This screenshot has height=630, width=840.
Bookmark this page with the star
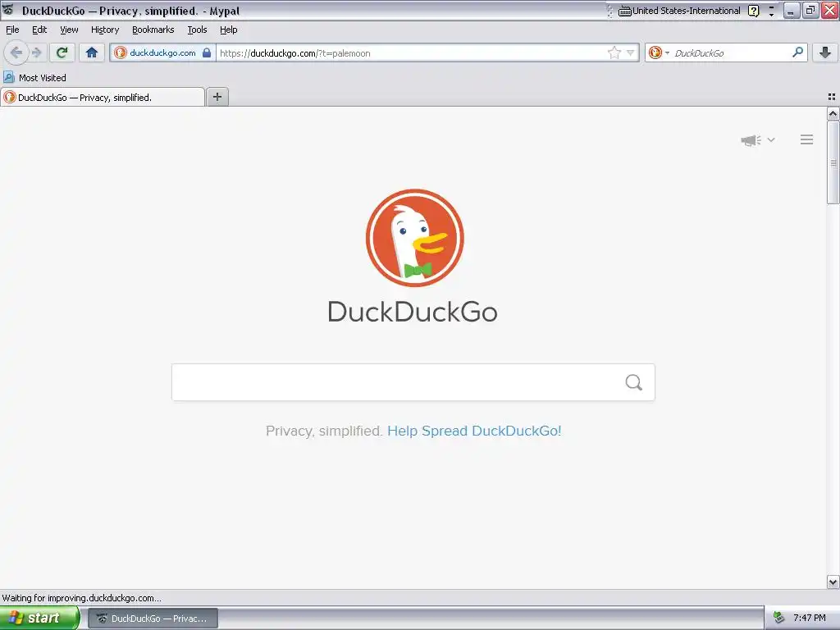[x=614, y=52]
